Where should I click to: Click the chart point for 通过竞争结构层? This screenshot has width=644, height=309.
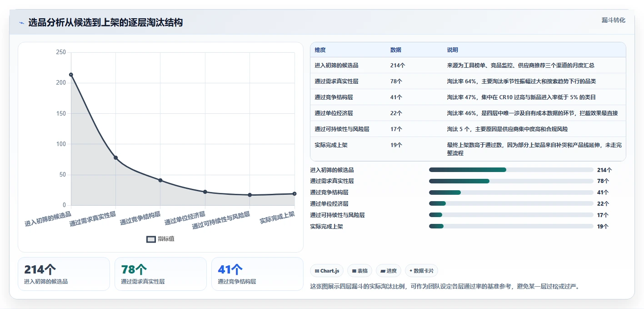[x=160, y=180]
